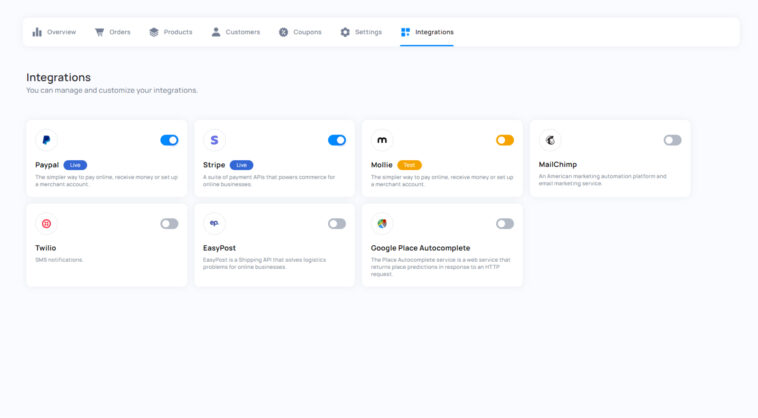Click the Mollie Test status badge

pyautogui.click(x=409, y=165)
